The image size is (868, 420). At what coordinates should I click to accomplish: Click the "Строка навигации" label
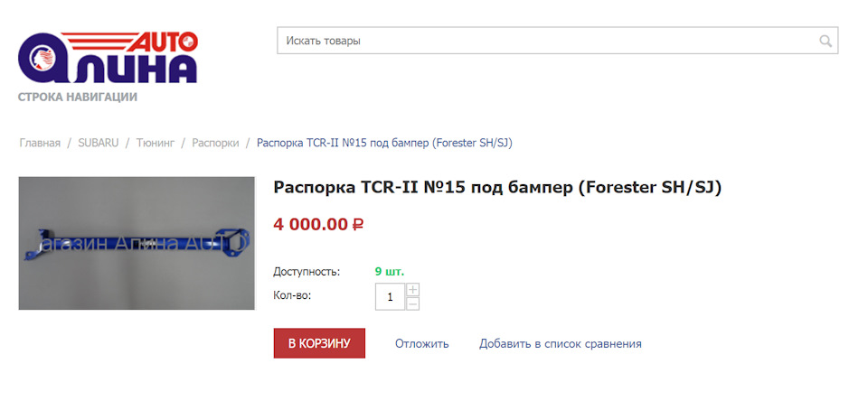point(78,97)
